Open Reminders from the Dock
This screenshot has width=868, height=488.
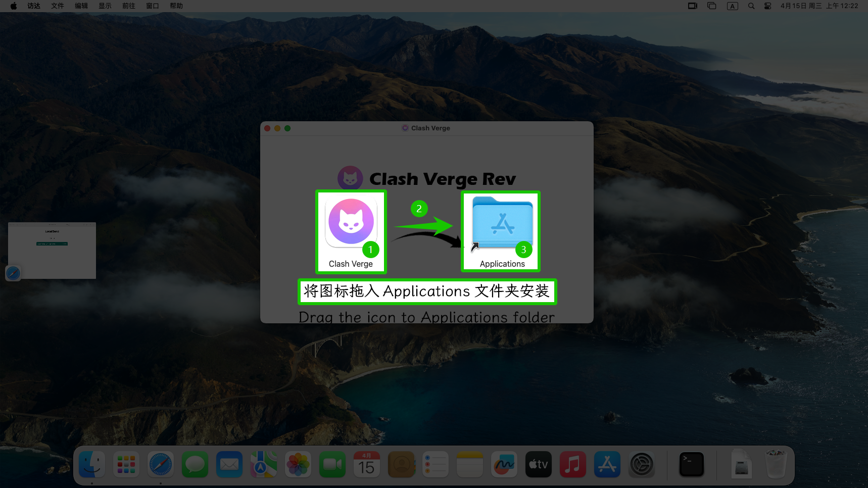click(x=436, y=464)
